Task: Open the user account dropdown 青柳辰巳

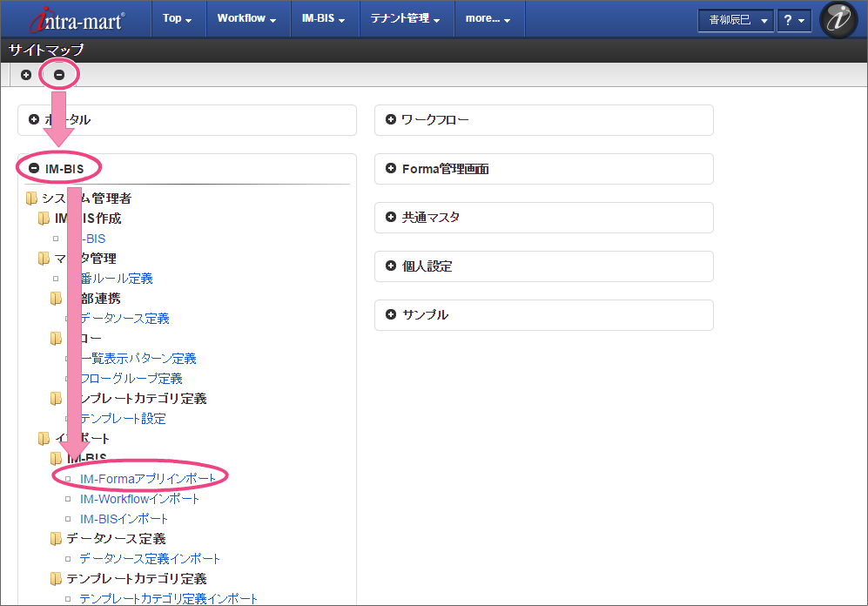Action: [x=736, y=20]
